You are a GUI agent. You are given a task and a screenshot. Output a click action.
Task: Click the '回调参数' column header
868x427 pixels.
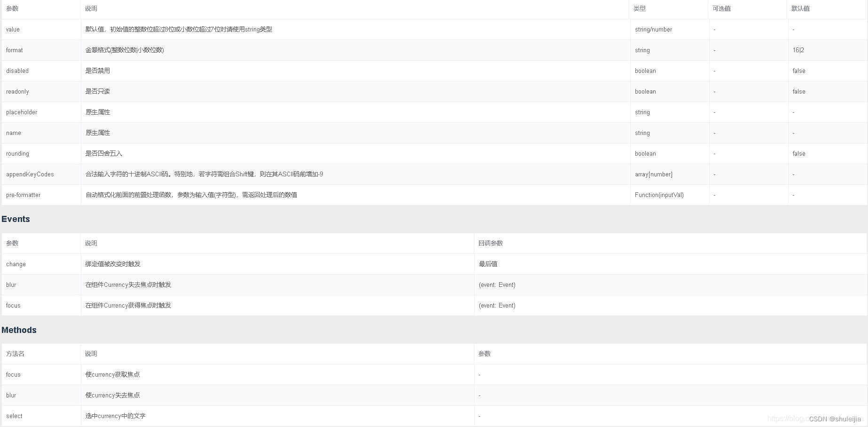coord(491,243)
